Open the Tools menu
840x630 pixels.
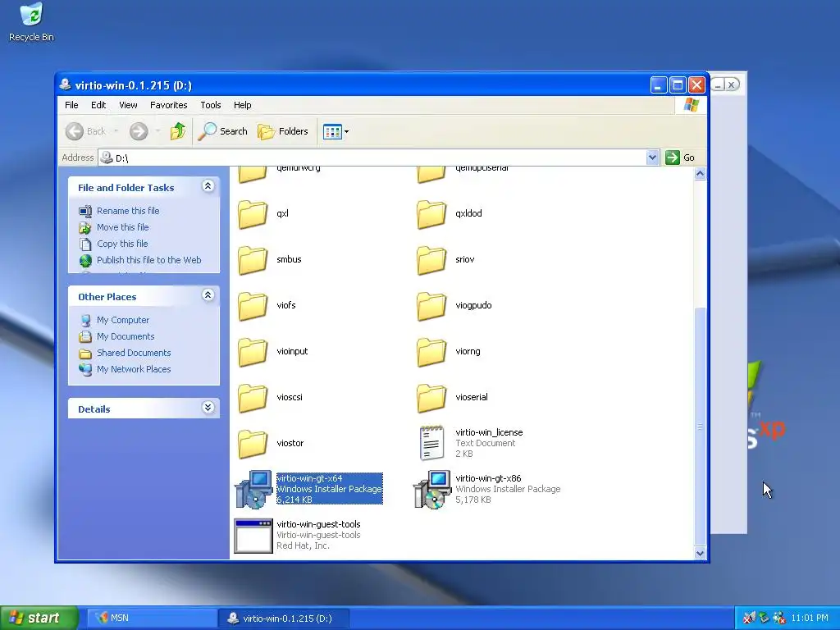click(211, 105)
